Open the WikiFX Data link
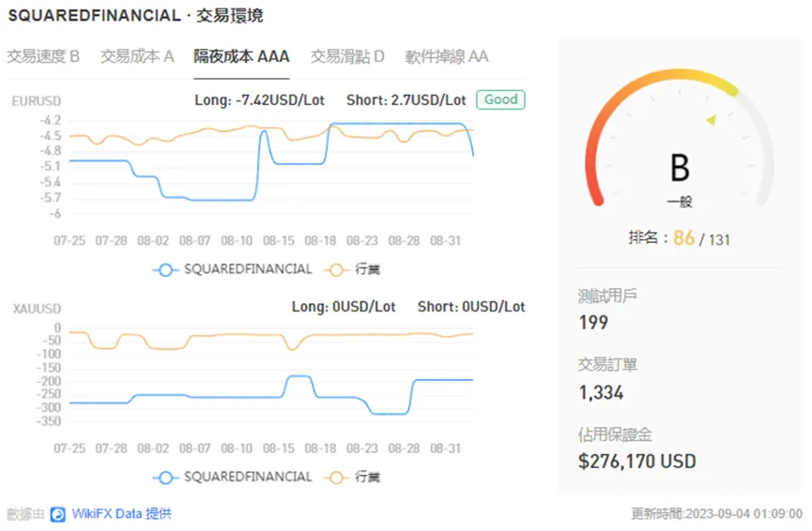The image size is (812, 531). pos(121,514)
